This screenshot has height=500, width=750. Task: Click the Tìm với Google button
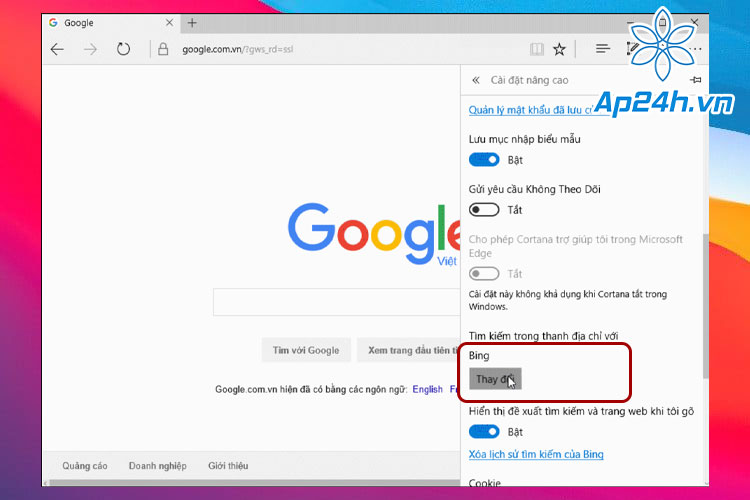(306, 350)
